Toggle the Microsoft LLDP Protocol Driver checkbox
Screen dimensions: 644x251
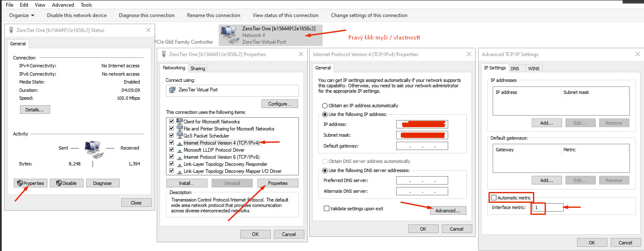pos(171,150)
